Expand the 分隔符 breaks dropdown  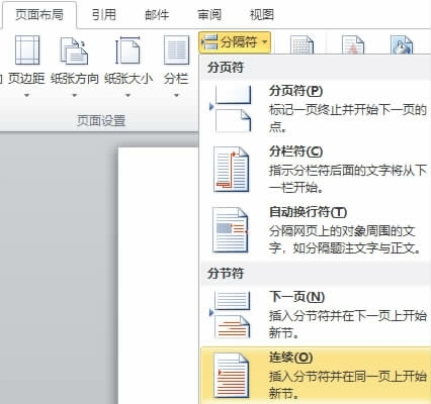[235, 42]
